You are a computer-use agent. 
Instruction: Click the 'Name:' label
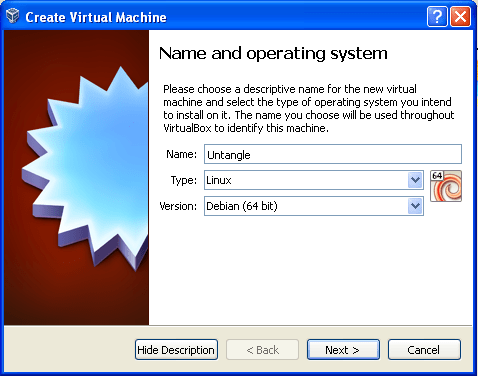[181, 154]
